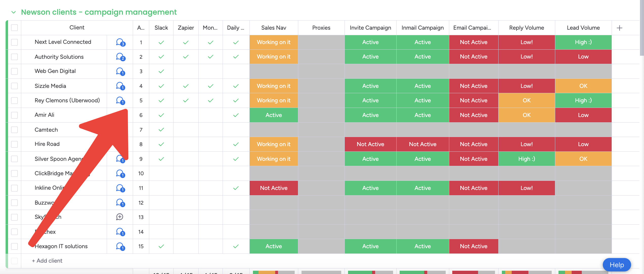644x274 pixels.
Task: Toggle the select-all header checkbox
Action: [x=14, y=28]
